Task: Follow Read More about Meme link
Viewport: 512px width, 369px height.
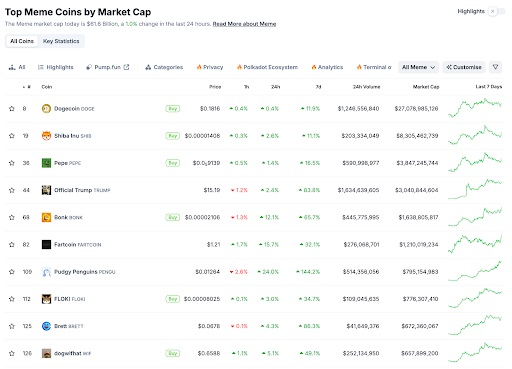Action: click(244, 24)
